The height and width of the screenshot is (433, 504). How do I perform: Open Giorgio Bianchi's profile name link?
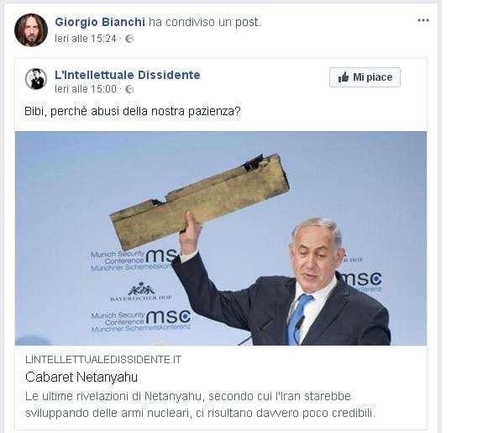click(x=100, y=22)
